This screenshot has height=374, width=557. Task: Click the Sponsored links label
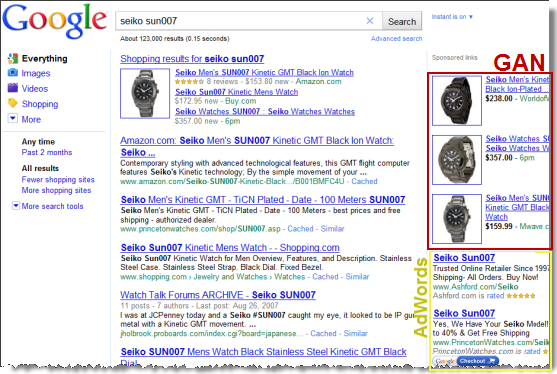coord(454,58)
